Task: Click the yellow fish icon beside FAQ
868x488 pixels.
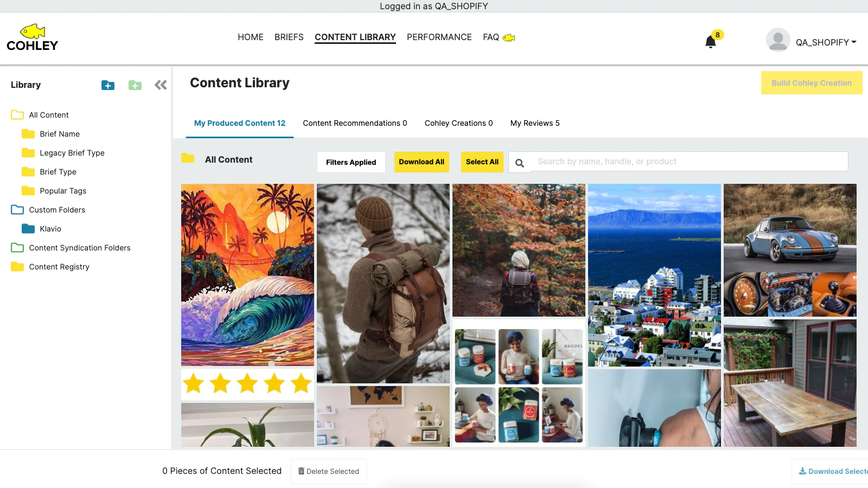Action: click(x=509, y=37)
